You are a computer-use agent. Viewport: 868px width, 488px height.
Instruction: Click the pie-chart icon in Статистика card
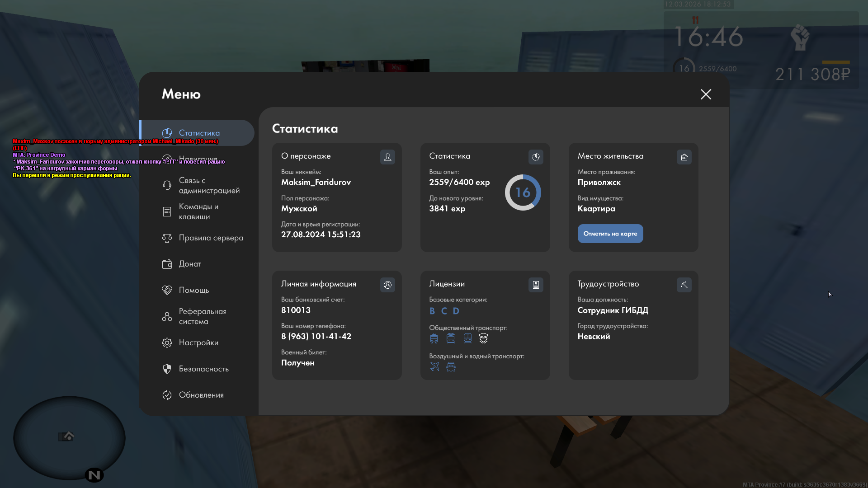pos(536,157)
